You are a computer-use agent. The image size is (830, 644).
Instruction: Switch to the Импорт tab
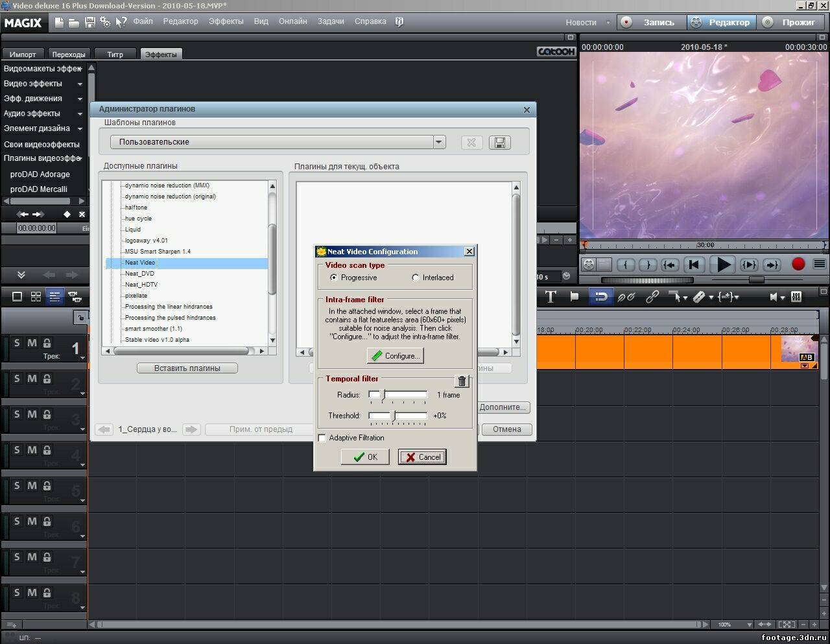[x=23, y=54]
